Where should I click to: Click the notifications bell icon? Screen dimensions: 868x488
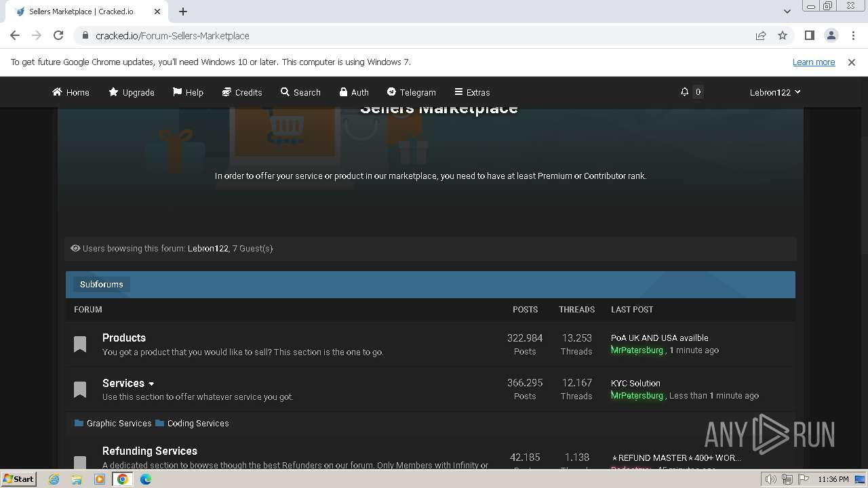pyautogui.click(x=684, y=92)
